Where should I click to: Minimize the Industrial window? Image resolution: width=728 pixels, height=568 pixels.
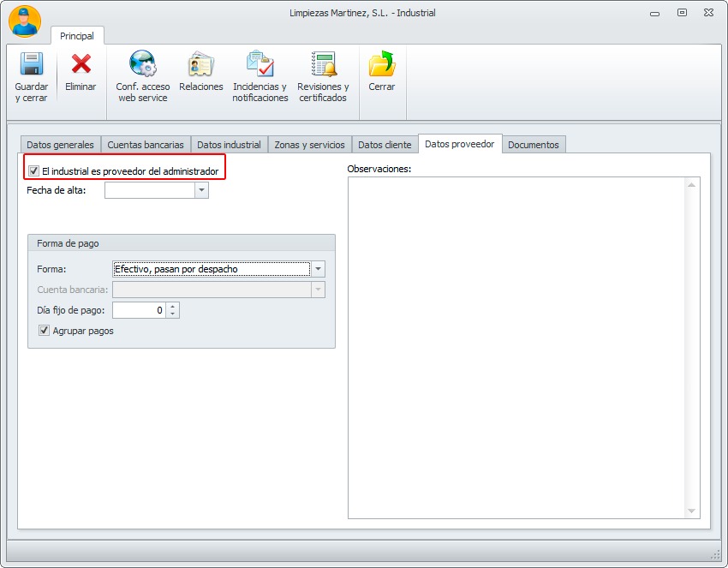click(654, 14)
